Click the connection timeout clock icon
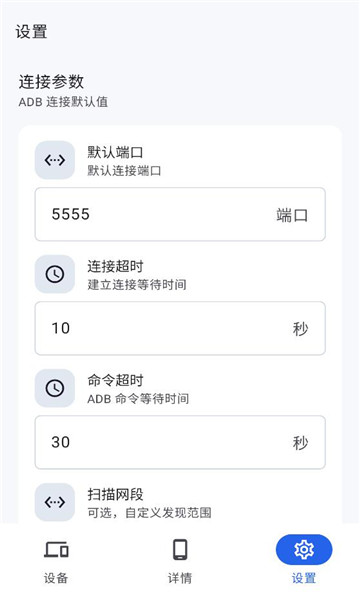Image resolution: width=360 pixels, height=600 pixels. 55,274
